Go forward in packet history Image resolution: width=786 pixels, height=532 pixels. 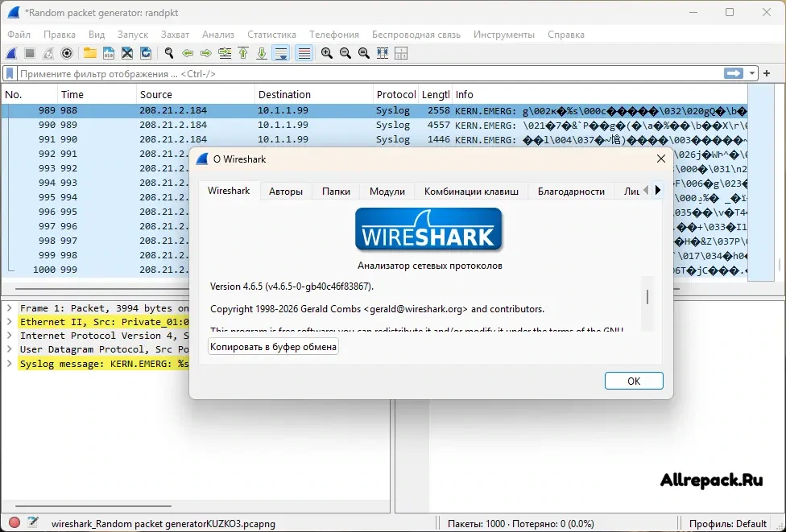206,53
